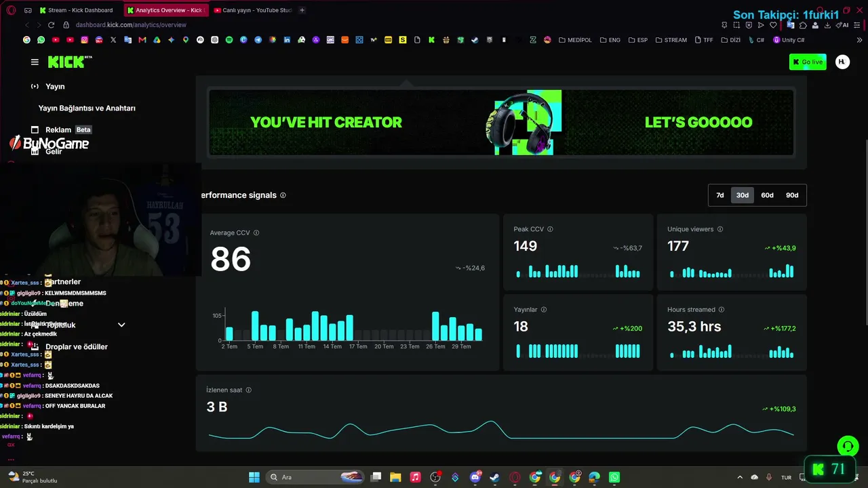Show info tooltip for Hours streamed
This screenshot has height=488, width=868.
(x=721, y=310)
